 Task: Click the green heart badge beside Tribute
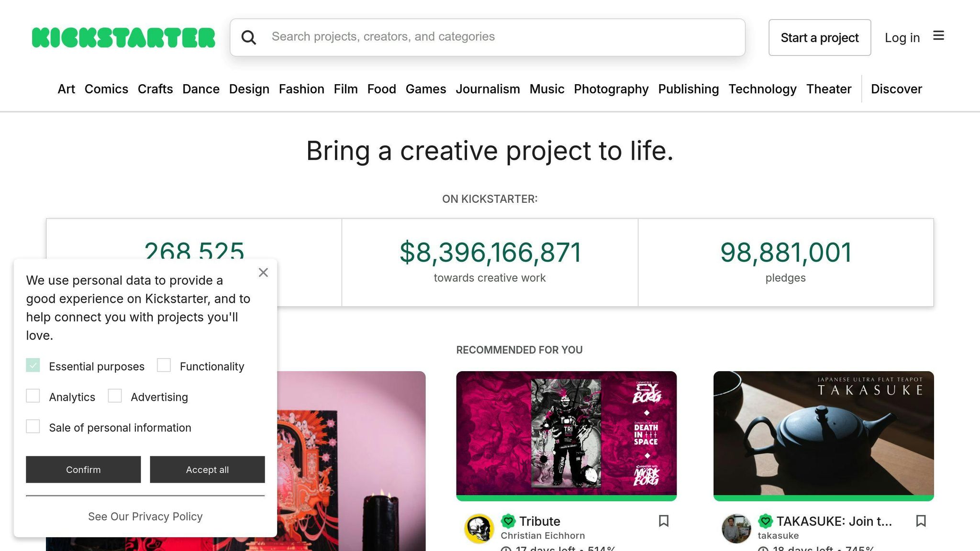(508, 521)
